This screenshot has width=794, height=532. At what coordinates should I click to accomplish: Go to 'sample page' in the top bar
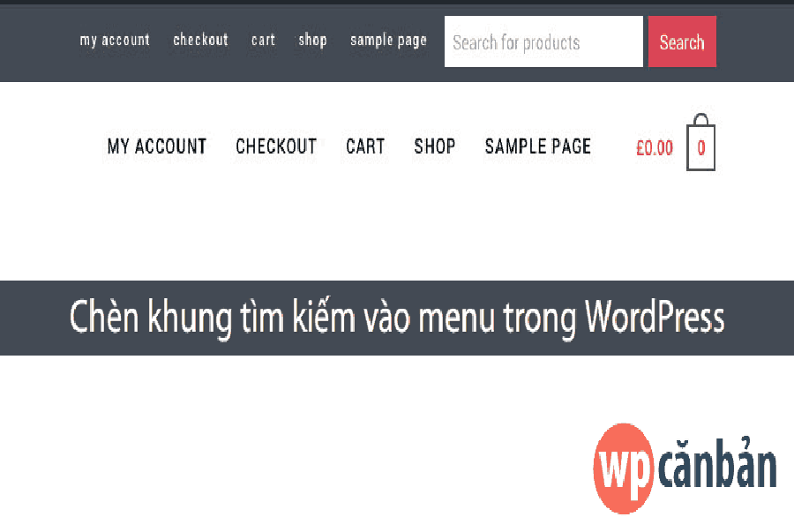388,40
